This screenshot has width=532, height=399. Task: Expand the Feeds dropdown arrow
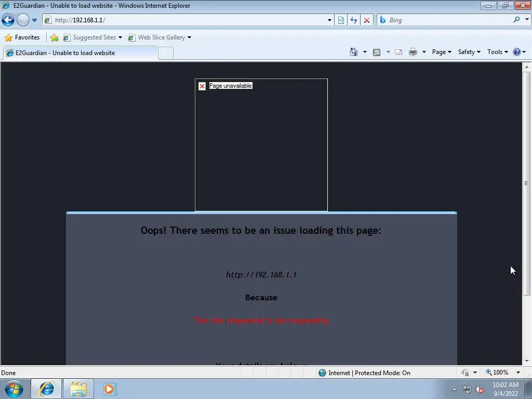coord(388,52)
